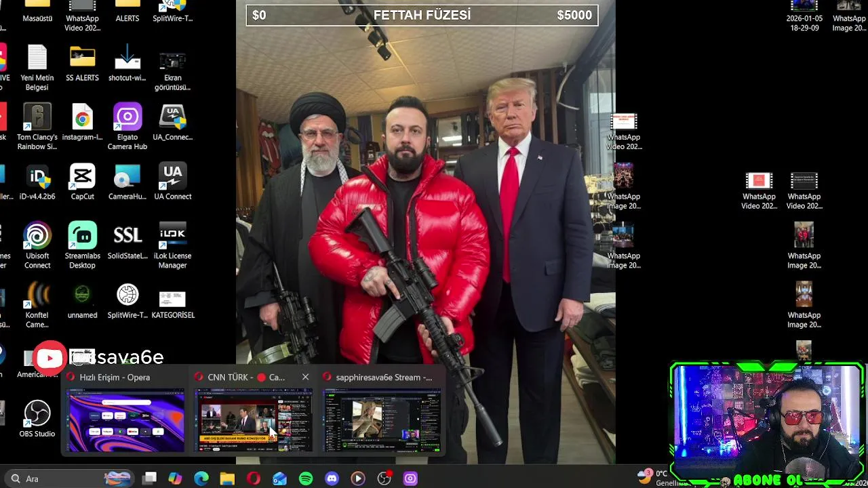
Task: Open the Masaüstü desktop shortcut
Action: tap(37, 12)
